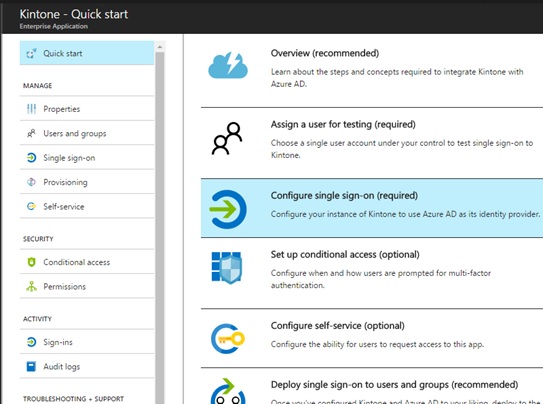Screen dimensions: 543x404
Task: Click the Provisioning icon in Manage section
Action: (x=31, y=182)
